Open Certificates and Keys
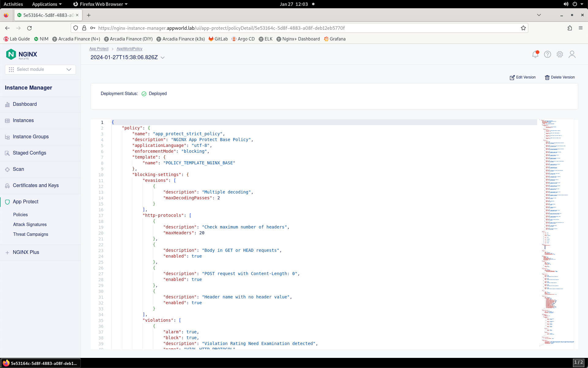This screenshot has height=368, width=588. pos(36,186)
